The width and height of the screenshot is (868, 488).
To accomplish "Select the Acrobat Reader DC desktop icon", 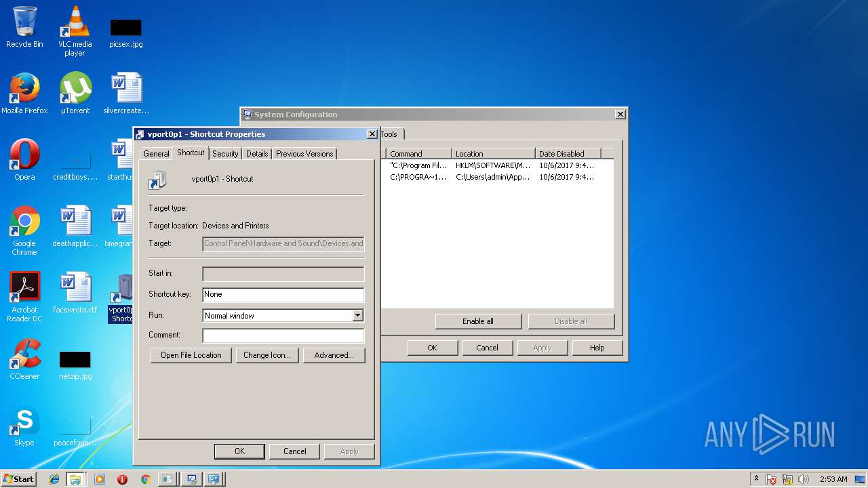I will coord(24,297).
